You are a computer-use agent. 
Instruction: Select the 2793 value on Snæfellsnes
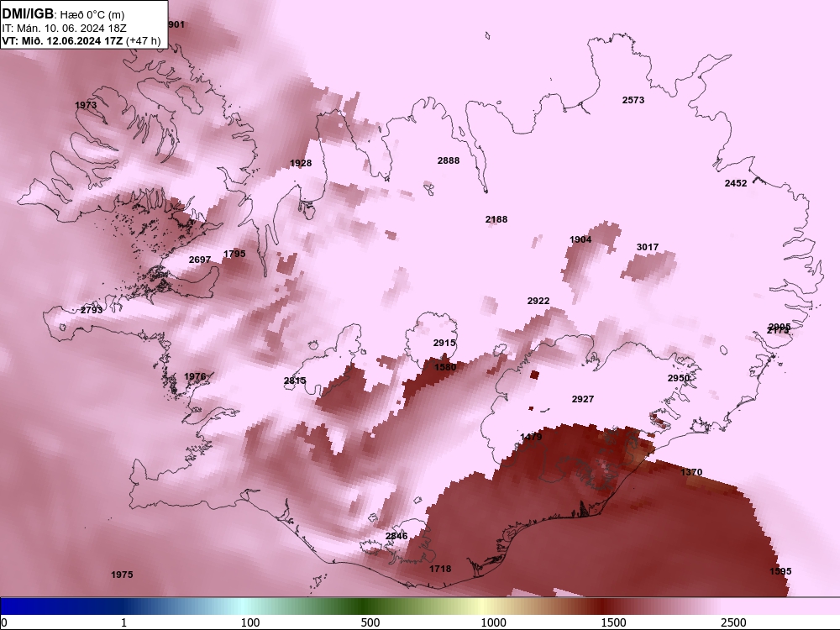click(92, 310)
